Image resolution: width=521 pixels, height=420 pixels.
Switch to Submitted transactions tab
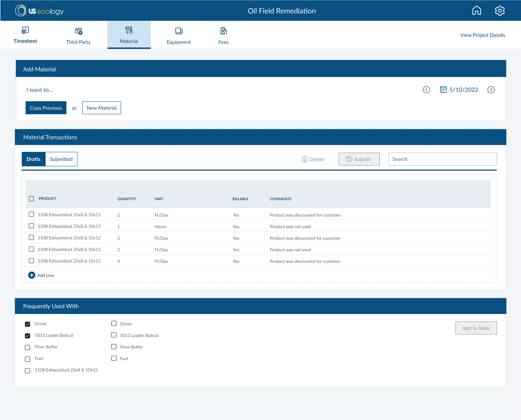click(61, 159)
